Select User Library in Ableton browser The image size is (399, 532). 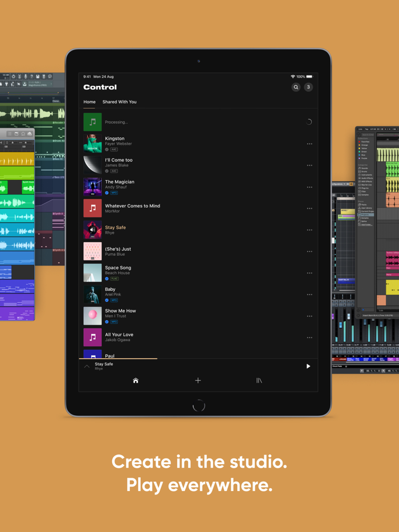tap(365, 208)
